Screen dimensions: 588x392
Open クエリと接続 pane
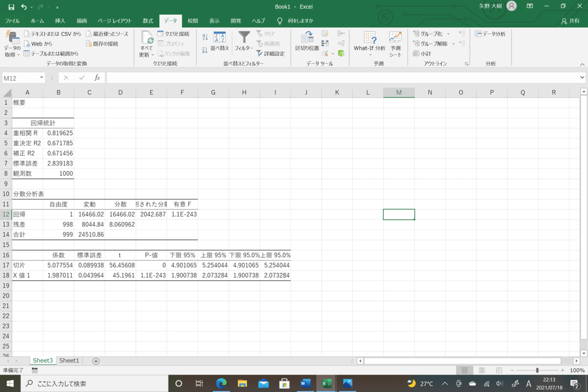(x=173, y=34)
